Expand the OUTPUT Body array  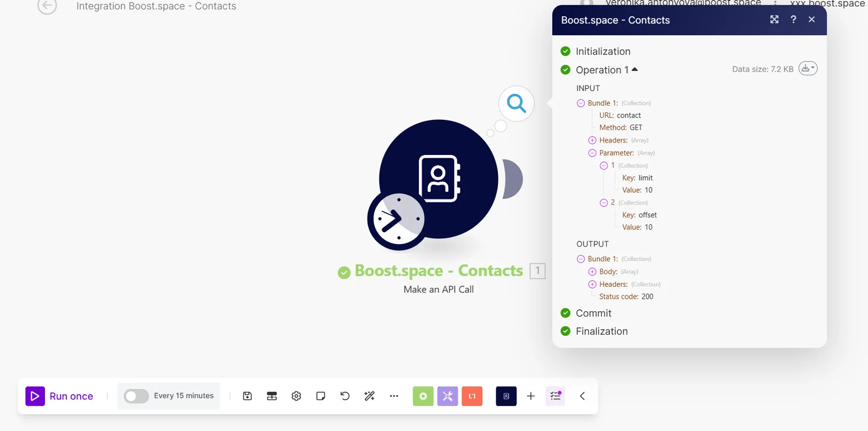pos(592,272)
